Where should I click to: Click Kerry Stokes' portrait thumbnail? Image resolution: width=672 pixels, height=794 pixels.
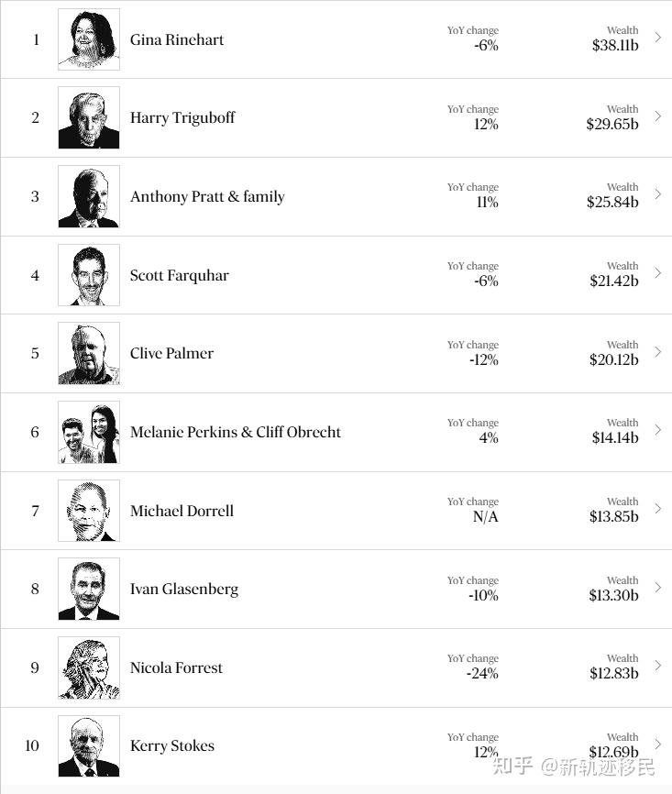click(x=89, y=746)
